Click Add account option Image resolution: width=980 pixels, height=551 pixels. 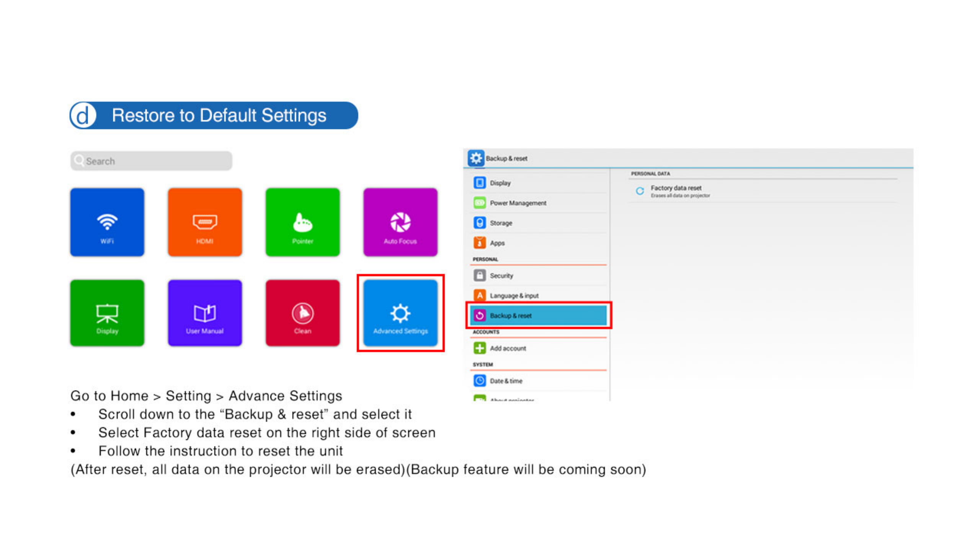coord(508,348)
